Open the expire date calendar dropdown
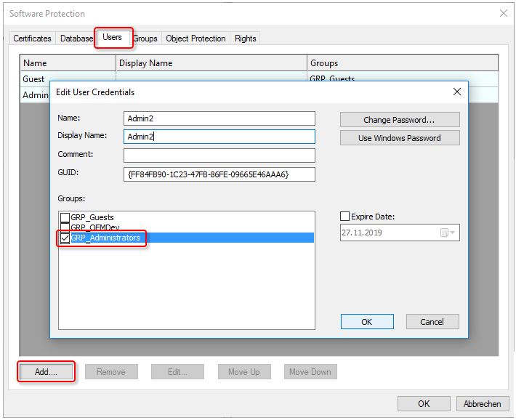The height and width of the screenshot is (420, 516). click(x=448, y=233)
